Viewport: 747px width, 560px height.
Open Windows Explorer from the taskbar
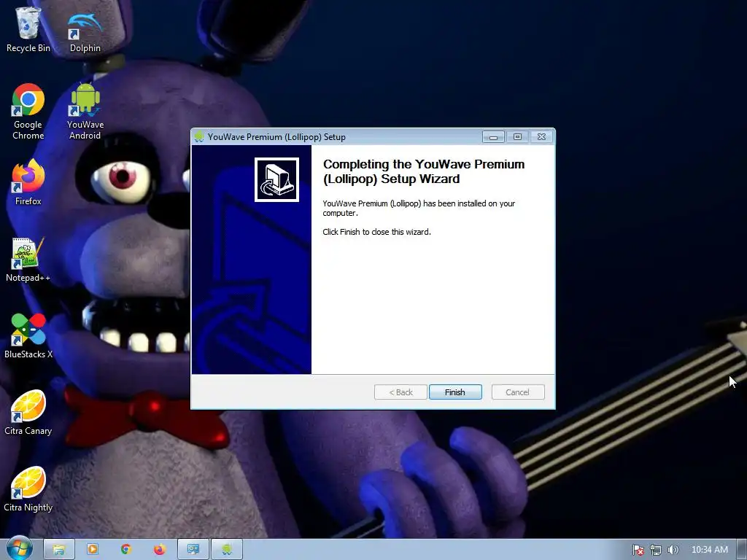(59, 550)
